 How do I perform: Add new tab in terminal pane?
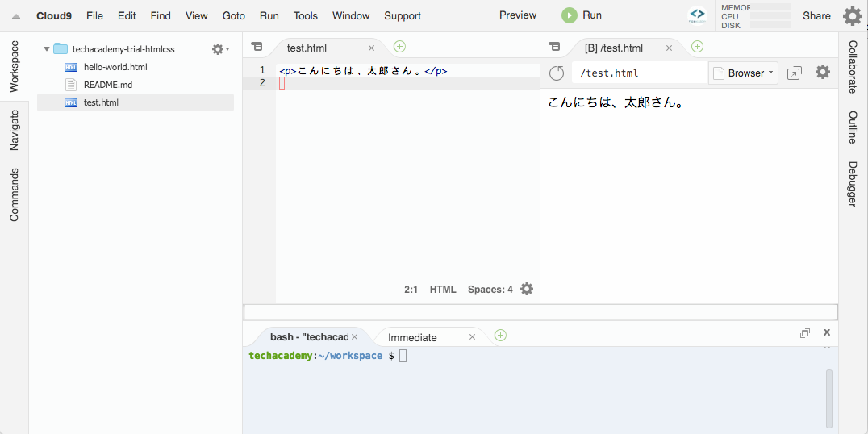(500, 336)
